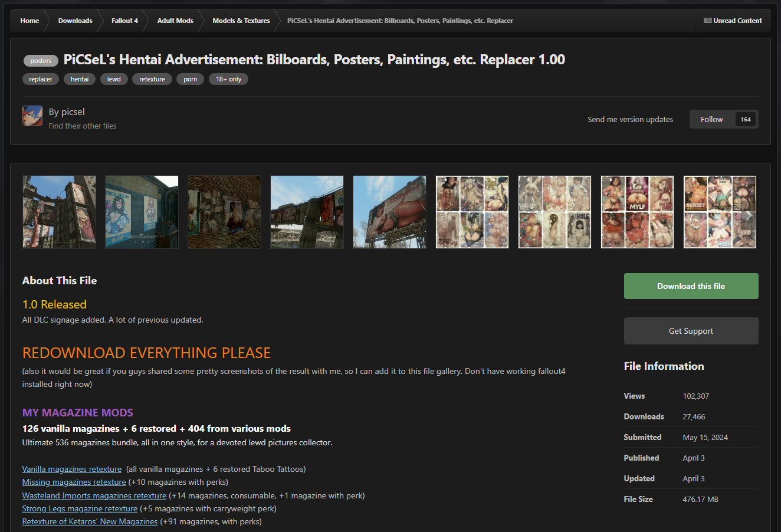Open the "retexture" tag
The height and width of the screenshot is (532, 781).
[152, 79]
